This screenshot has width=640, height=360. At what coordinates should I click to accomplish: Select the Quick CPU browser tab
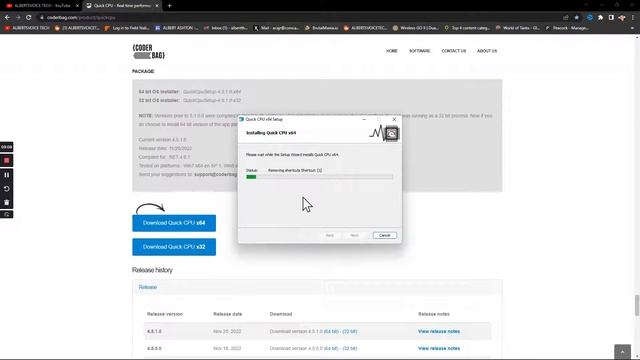122,6
